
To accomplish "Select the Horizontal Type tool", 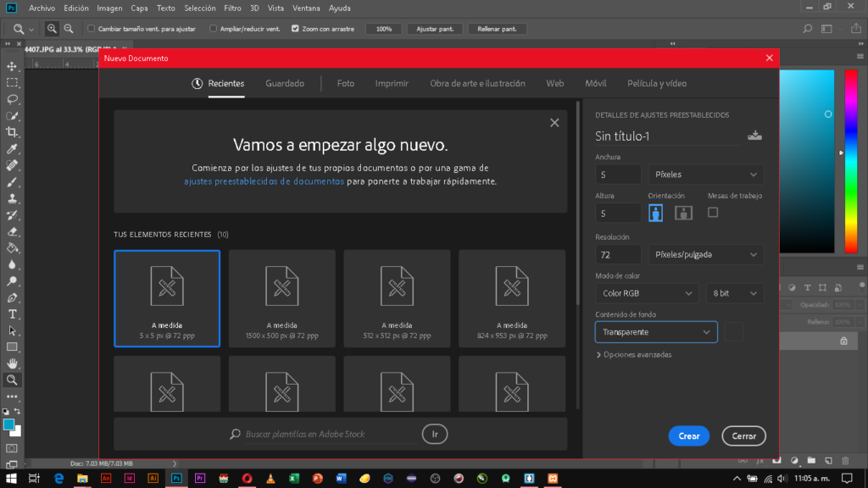I will point(12,314).
